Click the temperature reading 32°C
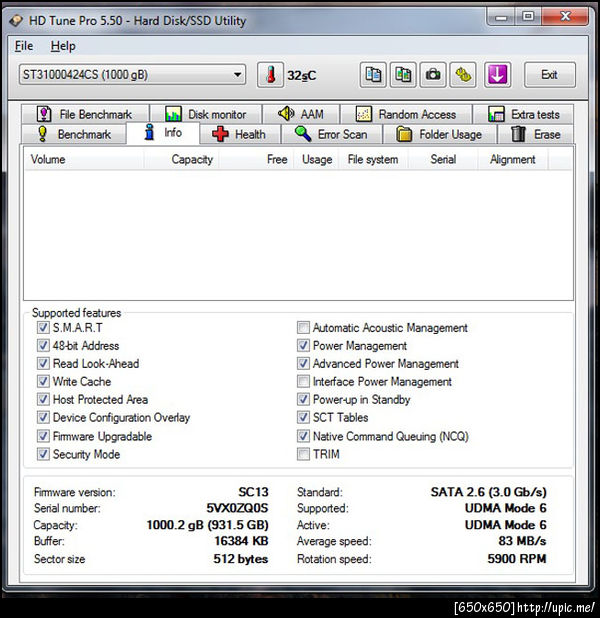Screen dimensions: 600x618 pyautogui.click(x=302, y=75)
